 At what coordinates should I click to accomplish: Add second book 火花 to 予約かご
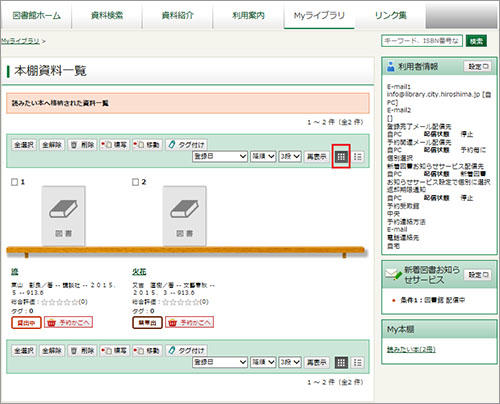[x=189, y=322]
